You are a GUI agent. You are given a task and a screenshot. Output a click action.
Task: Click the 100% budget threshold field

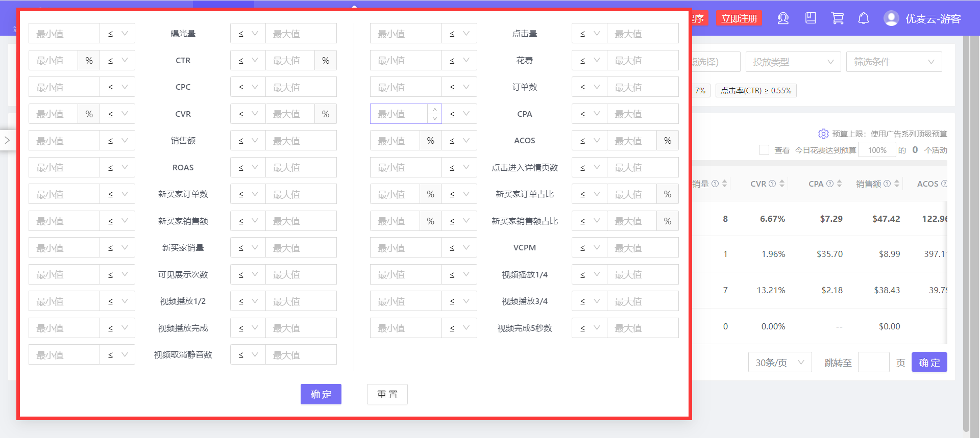tap(877, 150)
